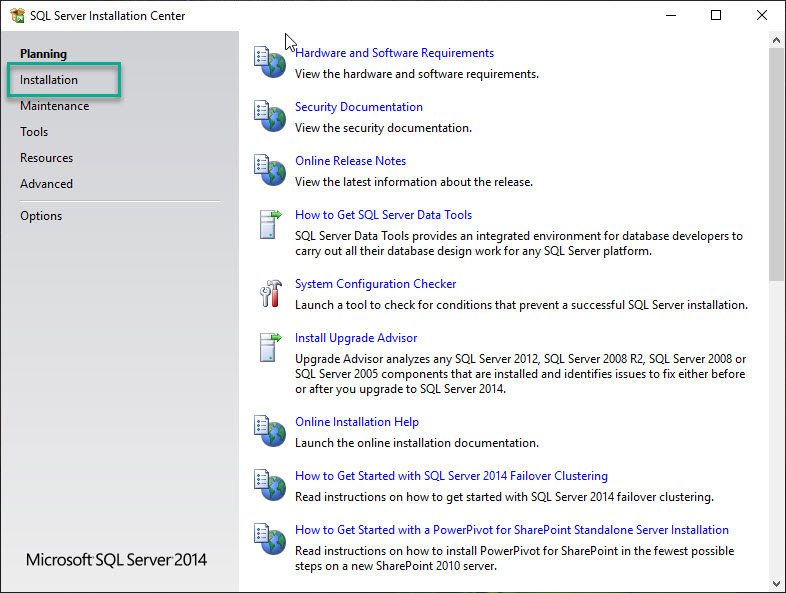Click the globe icon for PowerPivot SharePoint guide
Image resolution: width=786 pixels, height=593 pixels.
tap(270, 539)
